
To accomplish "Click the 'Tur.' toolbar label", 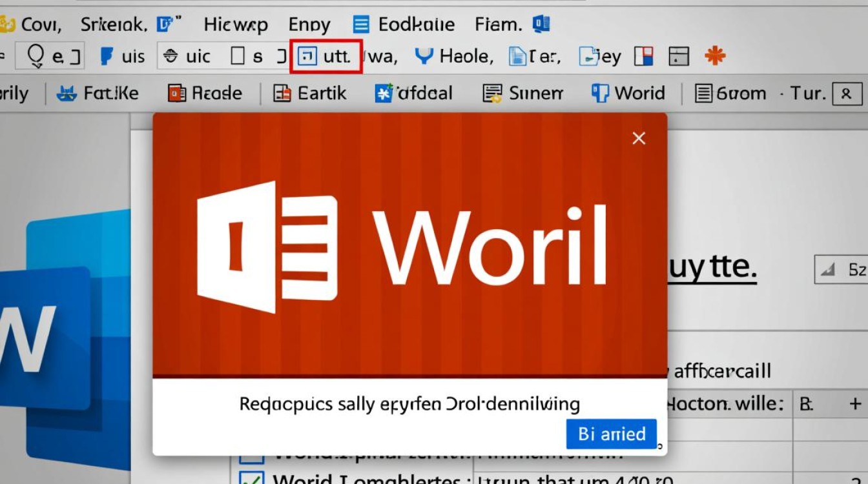I will [x=808, y=94].
